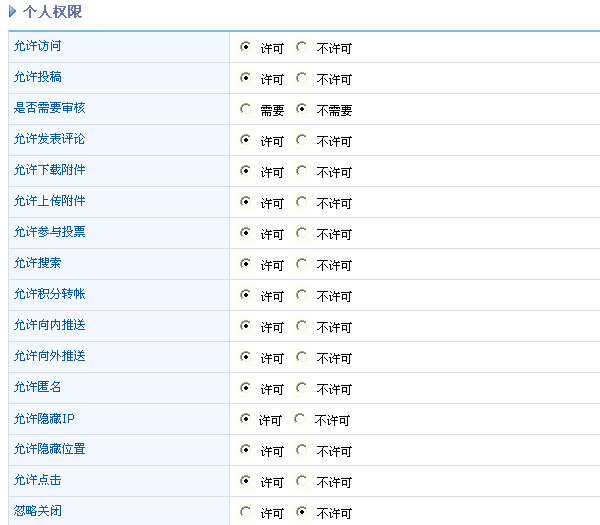Click the 不需要 radio for 是否需要审核
The image size is (600, 525).
click(301, 109)
